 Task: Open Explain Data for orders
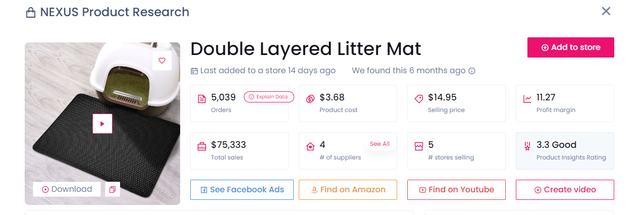click(x=269, y=97)
